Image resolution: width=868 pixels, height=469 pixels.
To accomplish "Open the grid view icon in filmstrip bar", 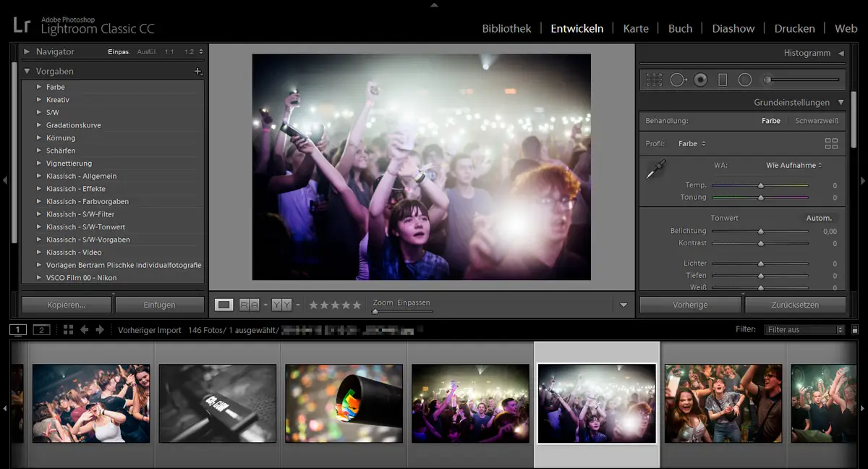I will (68, 330).
